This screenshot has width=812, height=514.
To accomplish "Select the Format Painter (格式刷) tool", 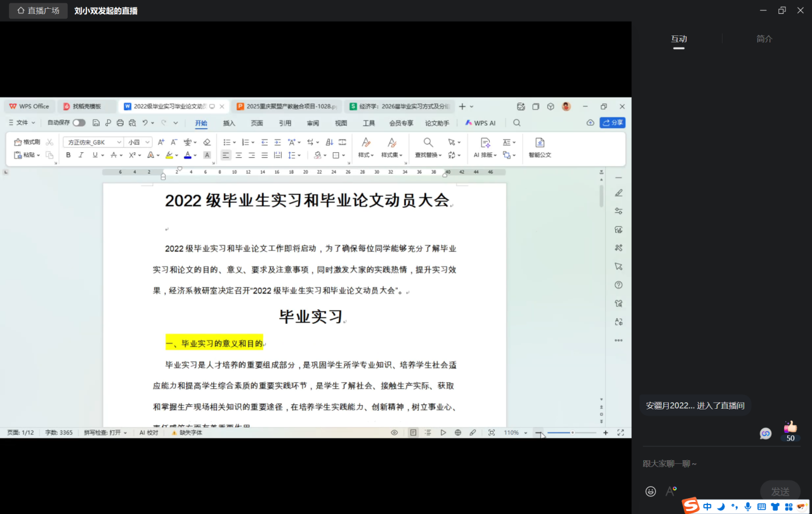I will tap(27, 142).
